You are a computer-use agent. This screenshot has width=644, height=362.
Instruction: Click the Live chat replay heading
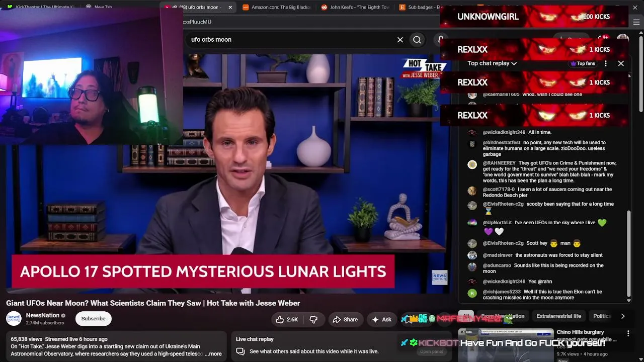tap(255, 339)
